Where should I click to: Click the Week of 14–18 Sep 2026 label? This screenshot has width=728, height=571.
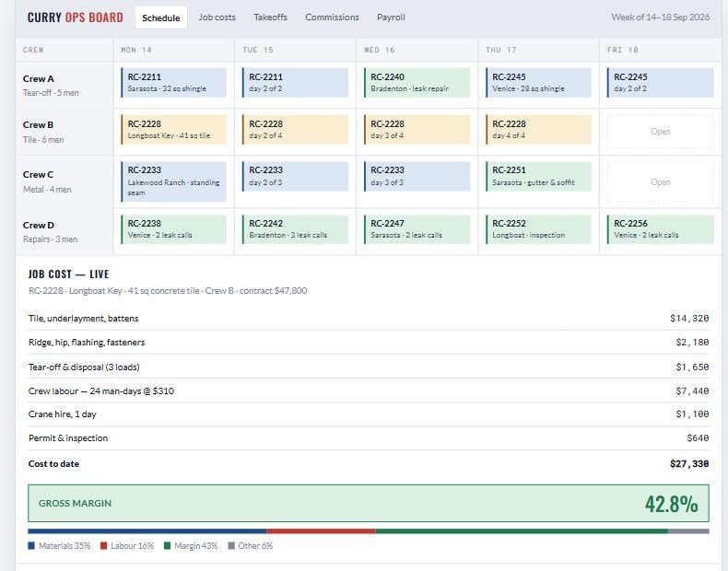660,17
